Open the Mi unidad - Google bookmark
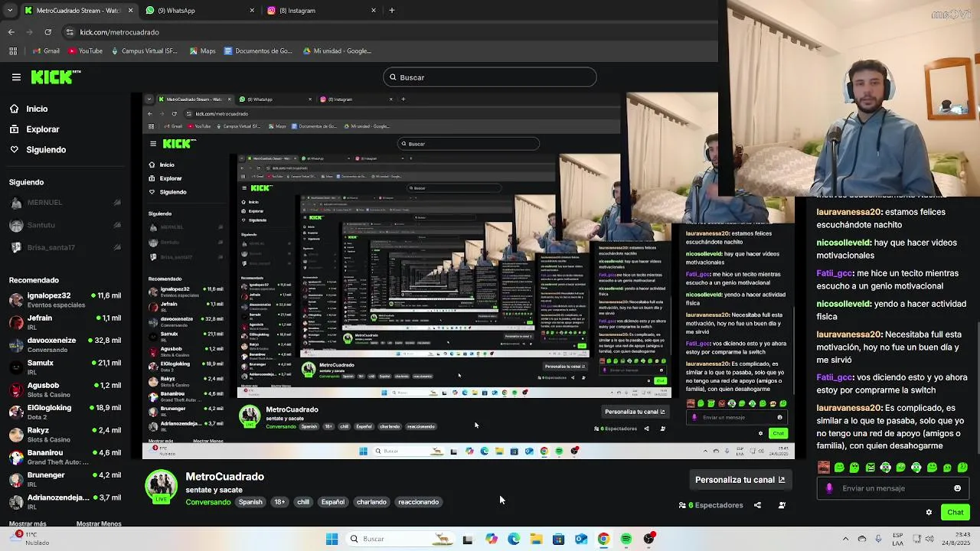This screenshot has width=980, height=551. pyautogui.click(x=337, y=51)
